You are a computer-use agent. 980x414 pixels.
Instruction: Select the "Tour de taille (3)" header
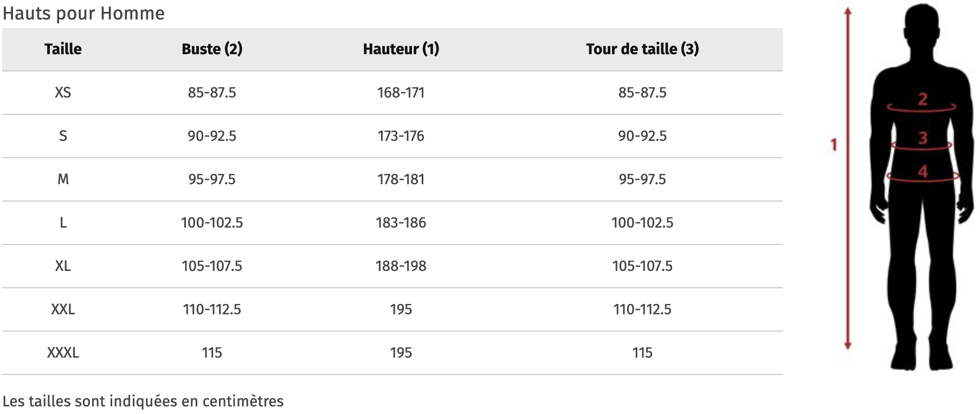(642, 49)
